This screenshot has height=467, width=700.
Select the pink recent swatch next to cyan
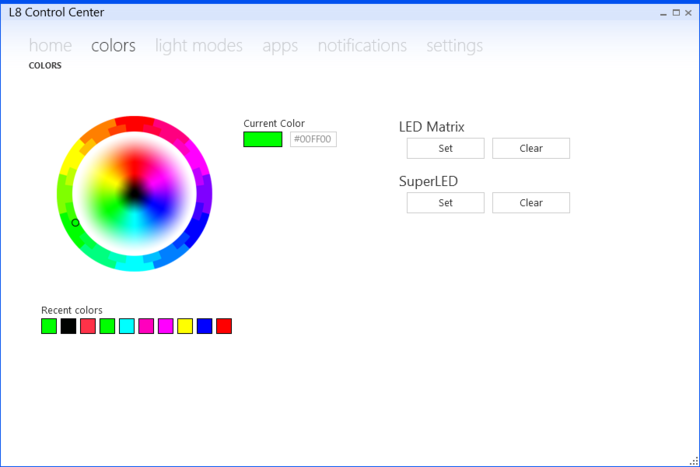pyautogui.click(x=146, y=326)
